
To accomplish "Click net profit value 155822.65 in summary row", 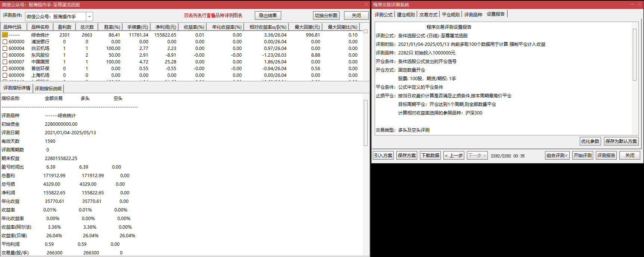I will coord(165,35).
